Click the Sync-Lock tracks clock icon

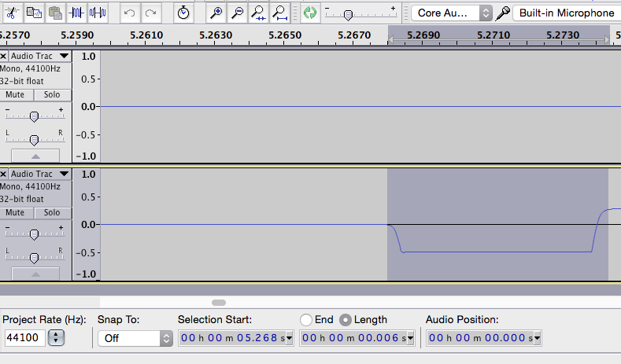[183, 13]
